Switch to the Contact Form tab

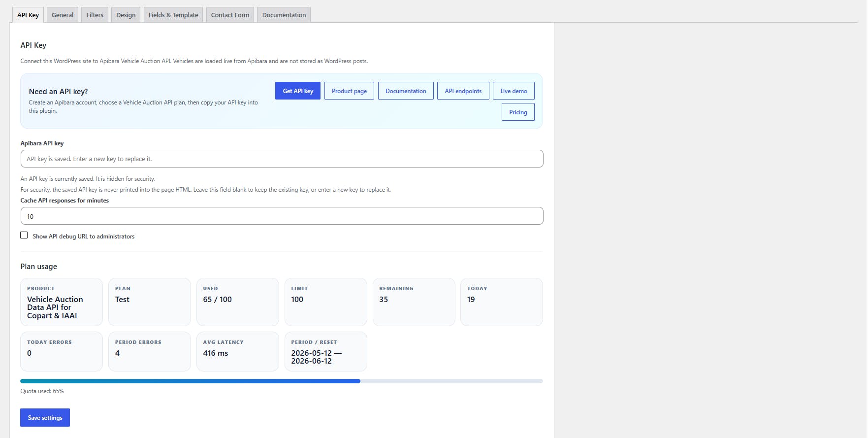[230, 15]
